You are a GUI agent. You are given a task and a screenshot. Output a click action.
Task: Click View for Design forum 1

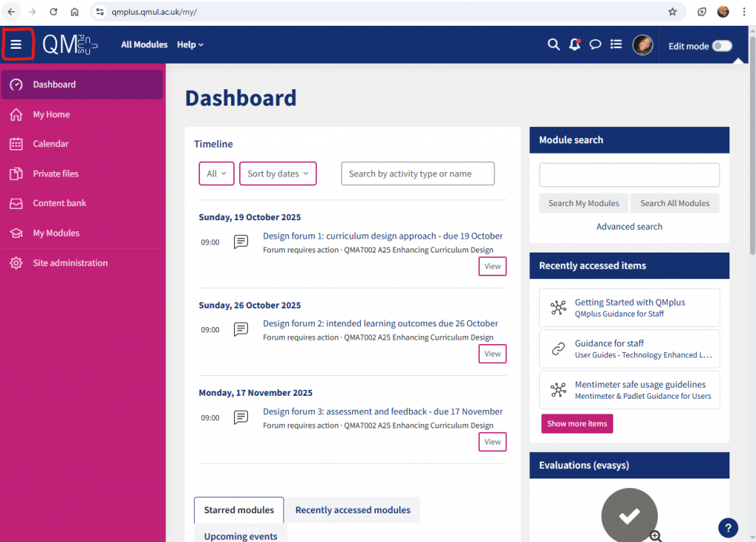[492, 267]
